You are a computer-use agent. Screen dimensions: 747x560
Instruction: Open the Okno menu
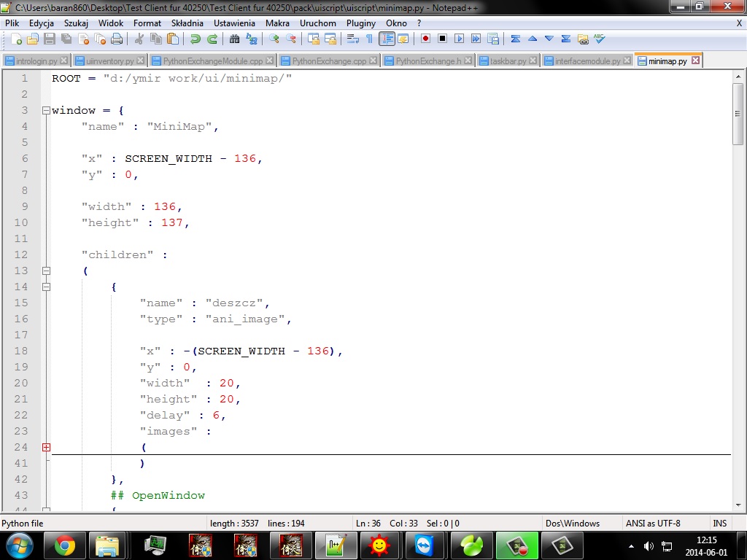[x=396, y=23]
